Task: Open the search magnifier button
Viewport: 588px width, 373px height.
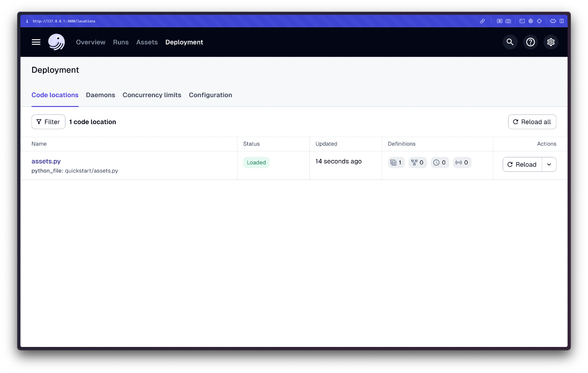Action: coord(510,42)
